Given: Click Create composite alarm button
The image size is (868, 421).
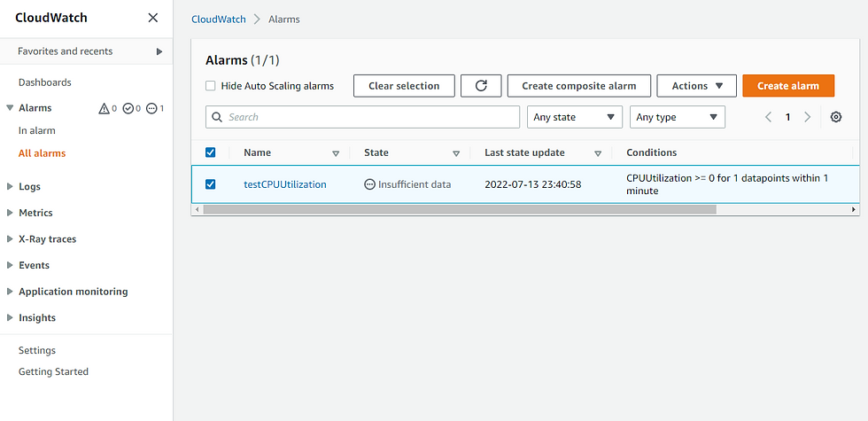Looking at the screenshot, I should (x=579, y=86).
